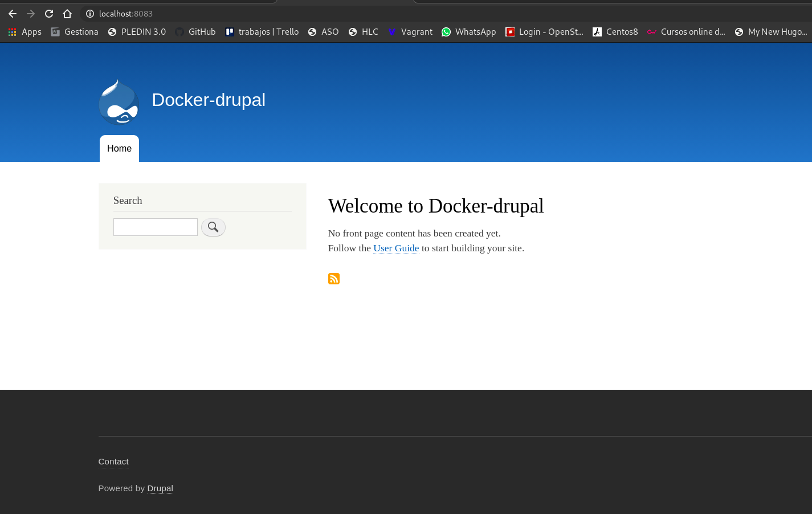Click inside the Search input box
The image size is (812, 514).
pos(155,227)
